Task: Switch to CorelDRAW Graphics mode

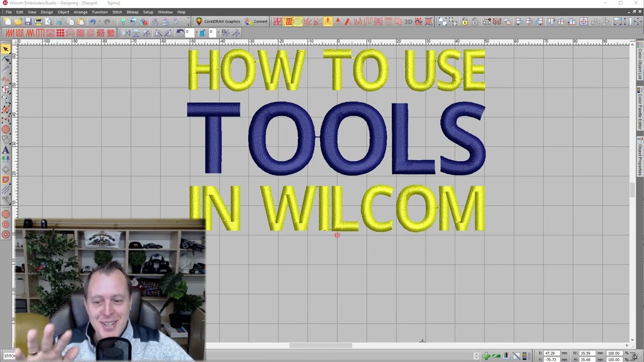Action: [x=218, y=22]
